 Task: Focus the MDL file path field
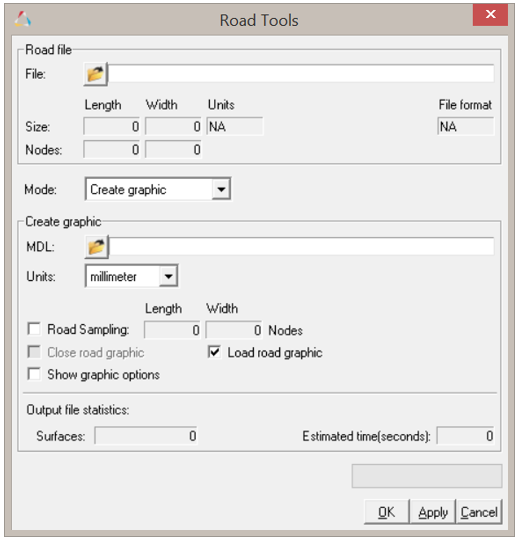coord(302,247)
